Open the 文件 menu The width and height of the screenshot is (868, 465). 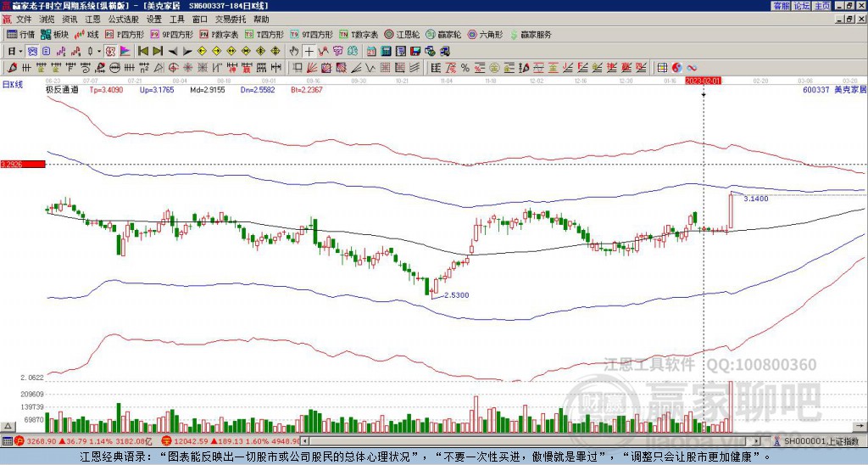click(x=24, y=20)
